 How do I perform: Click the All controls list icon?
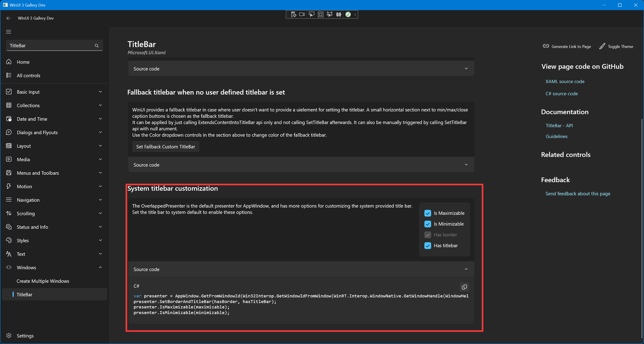[x=9, y=75]
